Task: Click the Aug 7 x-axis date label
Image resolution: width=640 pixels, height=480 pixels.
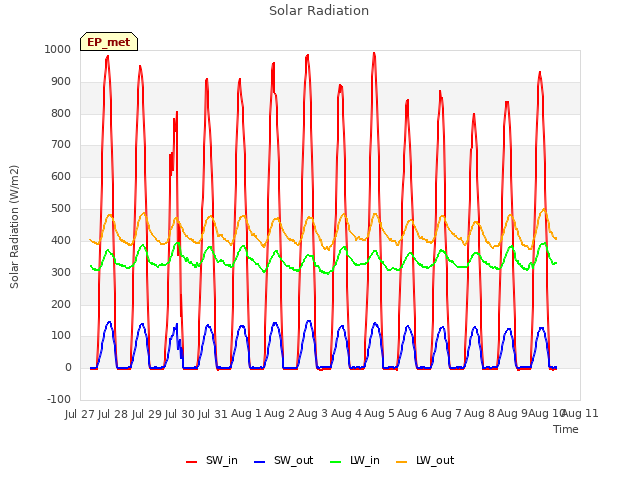Action: [446, 413]
